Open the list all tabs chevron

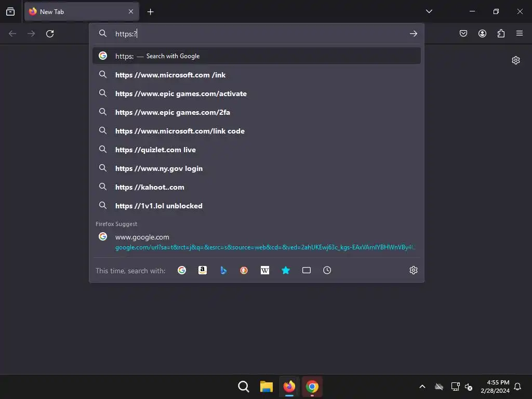[x=429, y=11]
